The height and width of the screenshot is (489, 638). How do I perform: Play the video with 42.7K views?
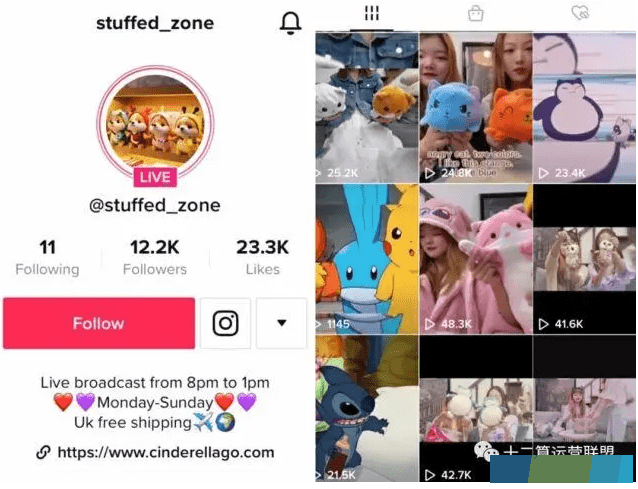(476, 409)
